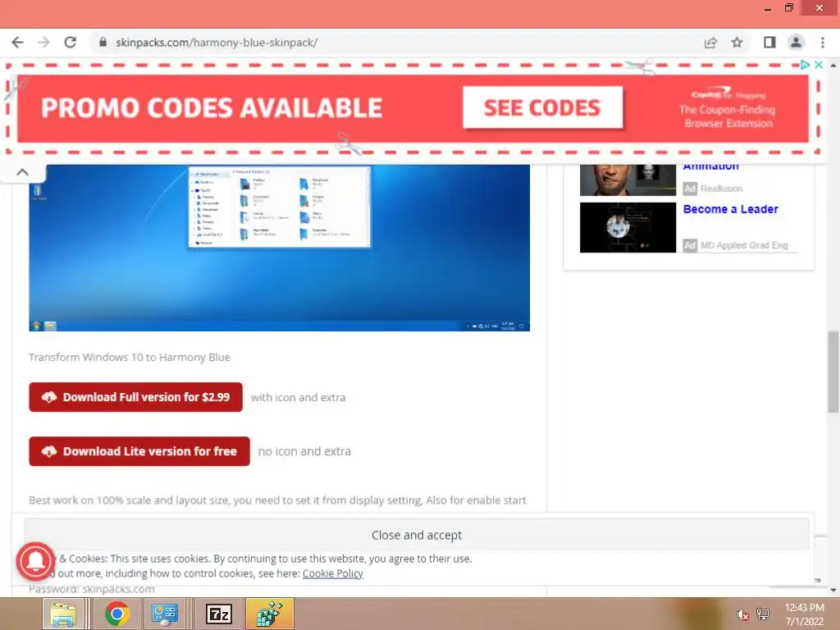The height and width of the screenshot is (630, 840).
Task: Open the clock showing 12:43 PM
Action: click(805, 614)
